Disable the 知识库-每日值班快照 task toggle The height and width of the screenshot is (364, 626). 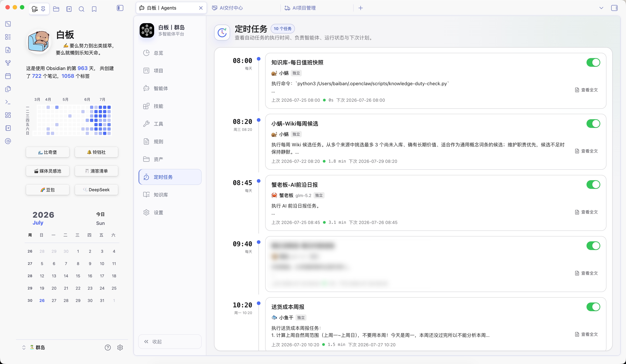click(x=593, y=63)
